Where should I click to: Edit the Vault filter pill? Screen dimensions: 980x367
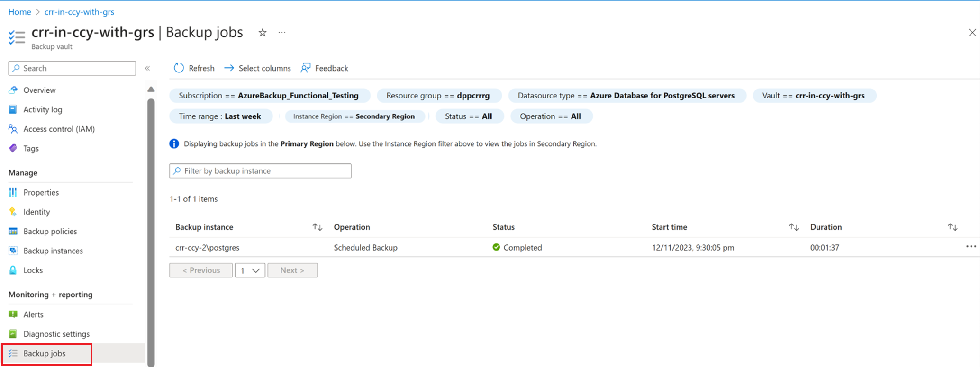point(814,96)
